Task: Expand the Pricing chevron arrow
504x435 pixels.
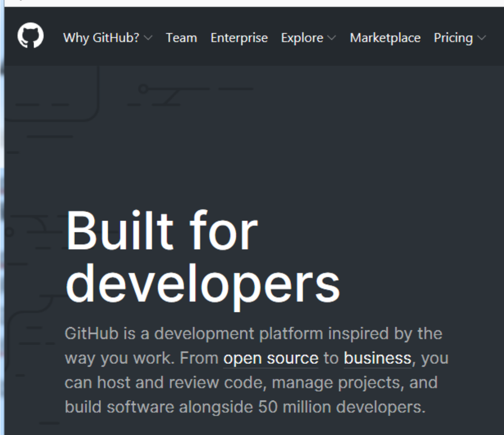Action: (x=482, y=38)
